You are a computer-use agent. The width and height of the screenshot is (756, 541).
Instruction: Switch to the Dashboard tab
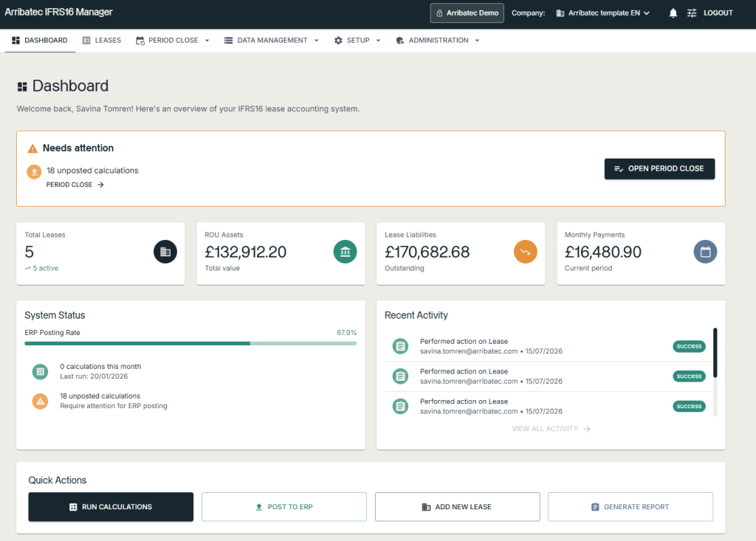[40, 41]
